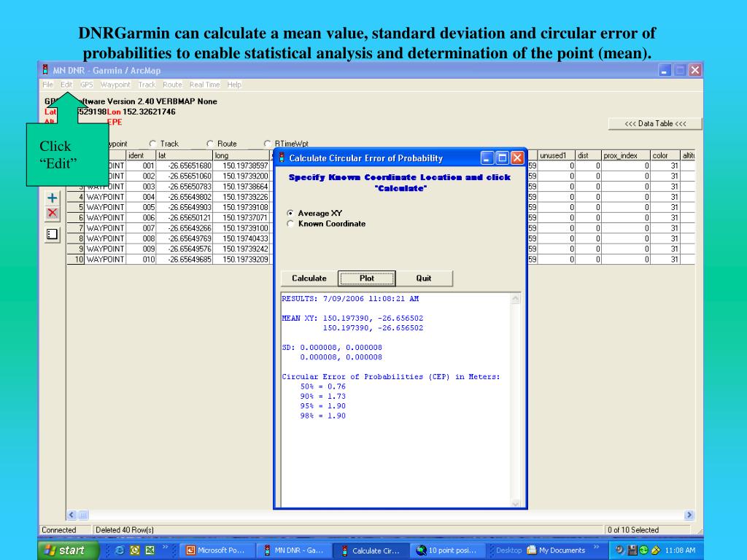This screenshot has width=747, height=560.
Task: Click the ident column header
Action: 141,155
